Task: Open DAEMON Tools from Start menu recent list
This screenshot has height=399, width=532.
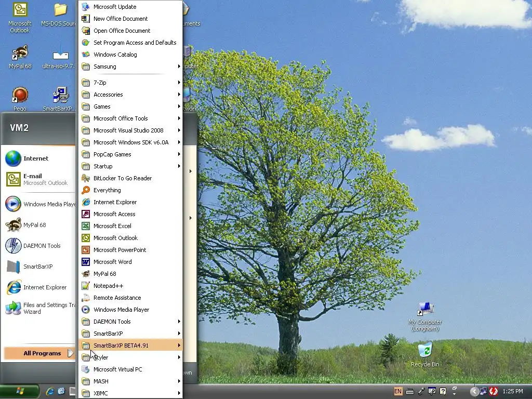Action: coord(39,246)
